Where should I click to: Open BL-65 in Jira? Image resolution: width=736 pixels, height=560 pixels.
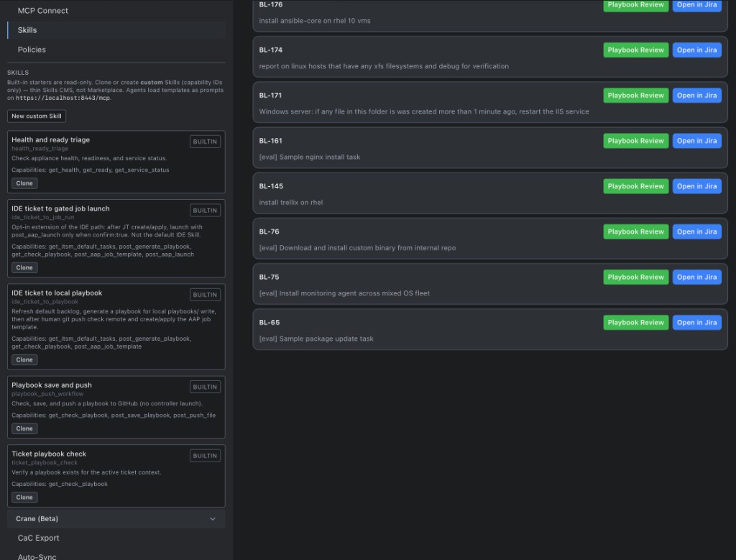point(697,323)
